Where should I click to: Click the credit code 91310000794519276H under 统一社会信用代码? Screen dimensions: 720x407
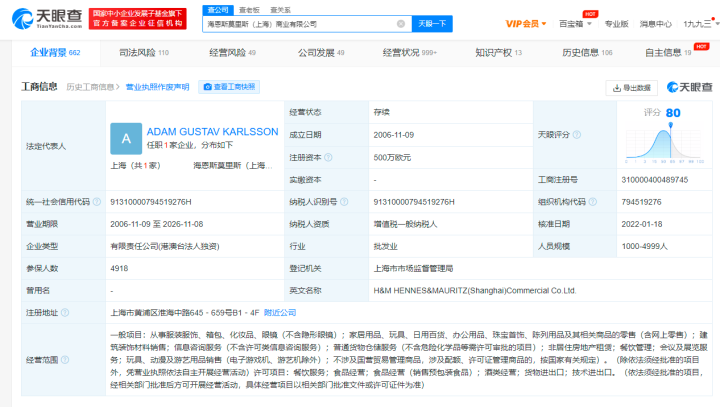click(151, 202)
